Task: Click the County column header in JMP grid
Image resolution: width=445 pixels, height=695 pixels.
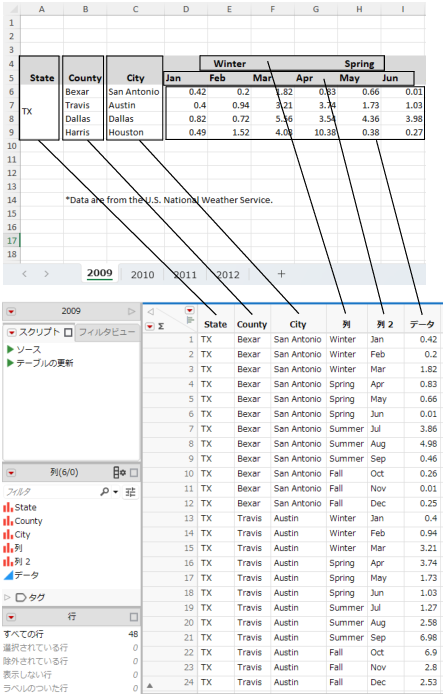Action: [x=252, y=324]
